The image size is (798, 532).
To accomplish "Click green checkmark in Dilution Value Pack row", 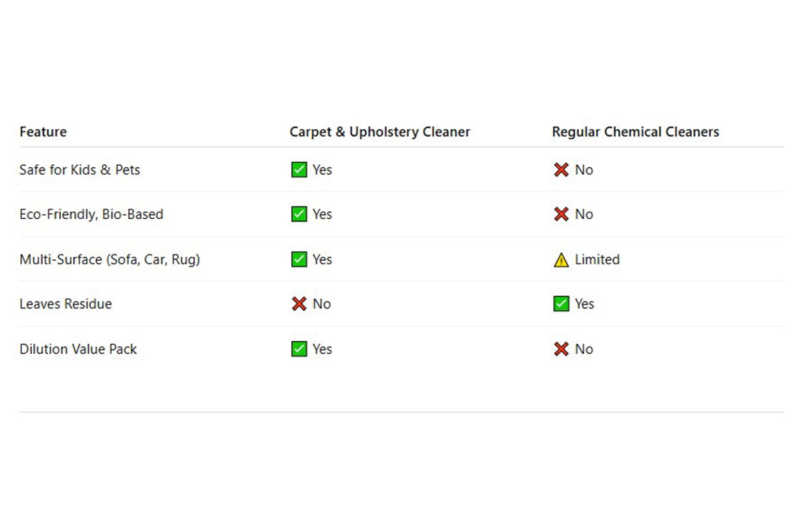I will [299, 349].
